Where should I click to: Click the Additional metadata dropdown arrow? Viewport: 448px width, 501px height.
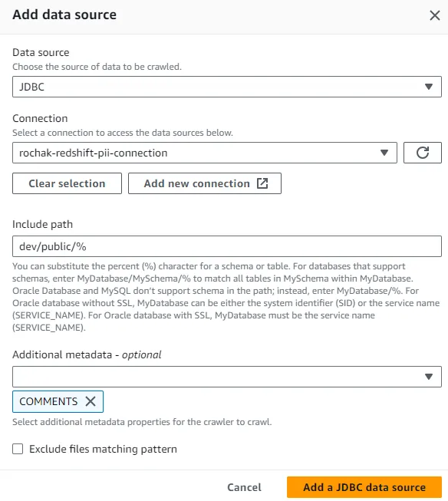(429, 377)
